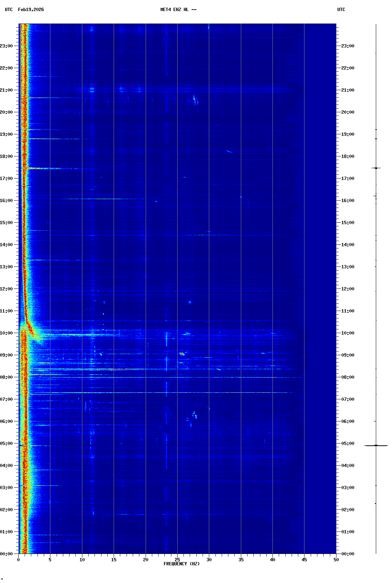Select the 10:00 label on right axis
392x583 pixels.
point(348,333)
